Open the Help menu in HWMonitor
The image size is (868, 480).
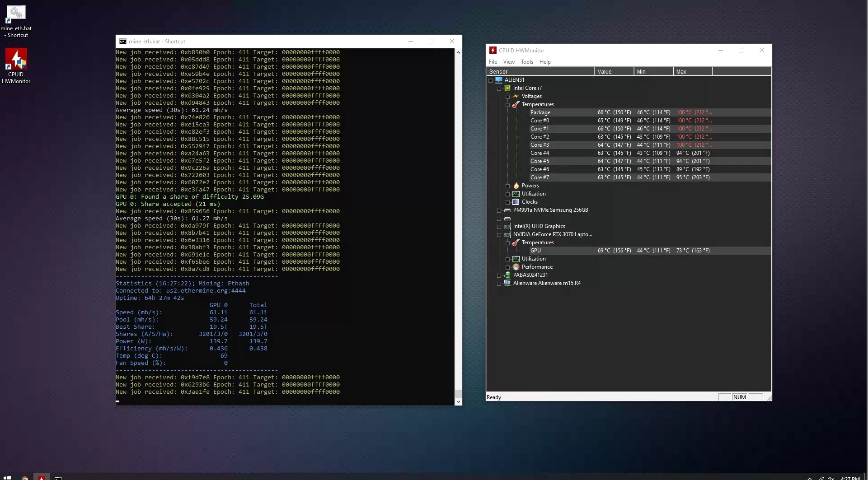545,62
